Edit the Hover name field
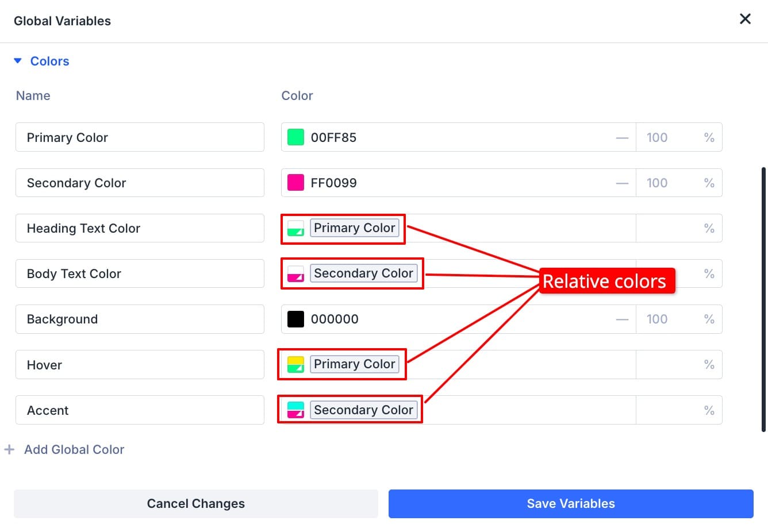The image size is (768, 532). coord(140,365)
